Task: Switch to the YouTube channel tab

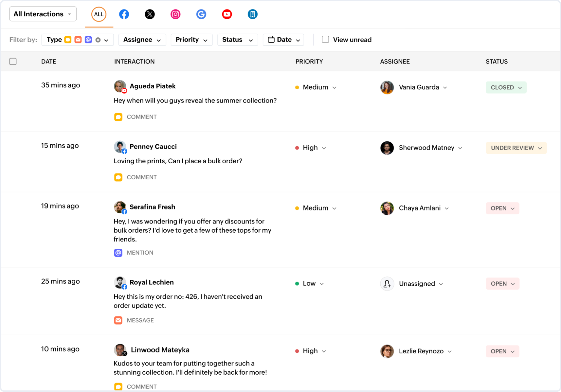Action: point(227,14)
